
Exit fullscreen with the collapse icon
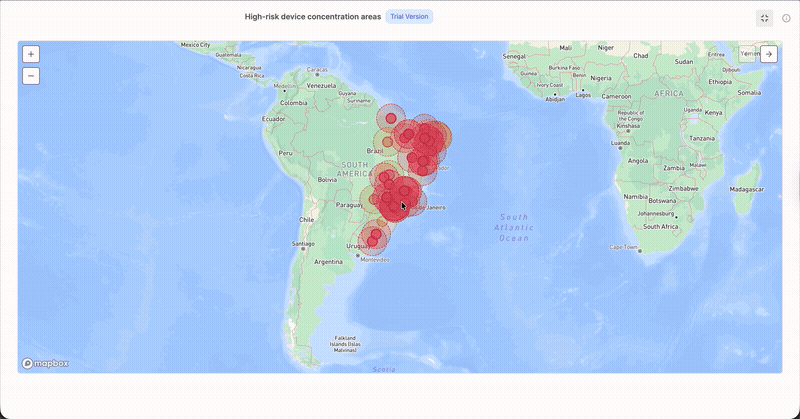coord(764,18)
